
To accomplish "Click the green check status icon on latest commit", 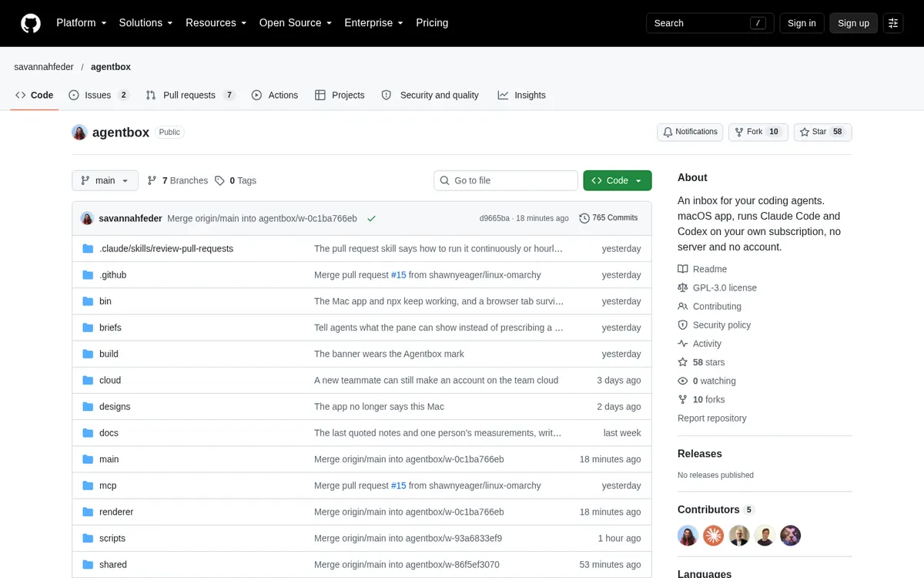I will (371, 218).
